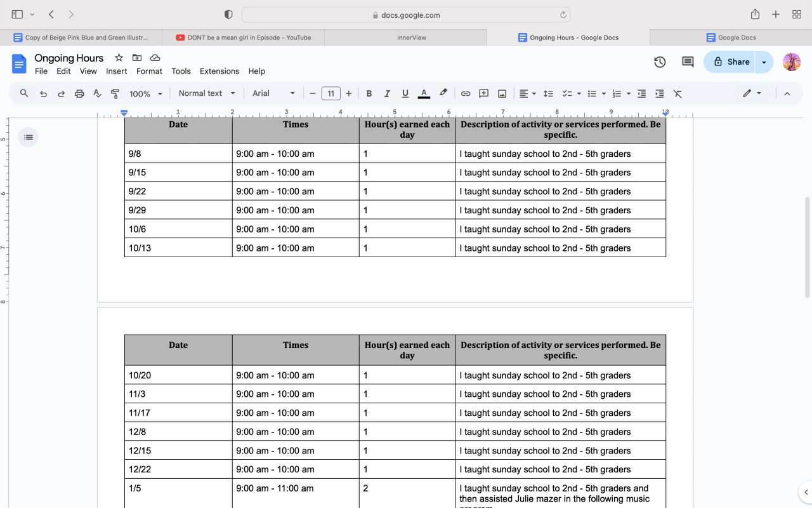The height and width of the screenshot is (508, 812).
Task: Open the 100% zoom level dropdown
Action: [146, 93]
